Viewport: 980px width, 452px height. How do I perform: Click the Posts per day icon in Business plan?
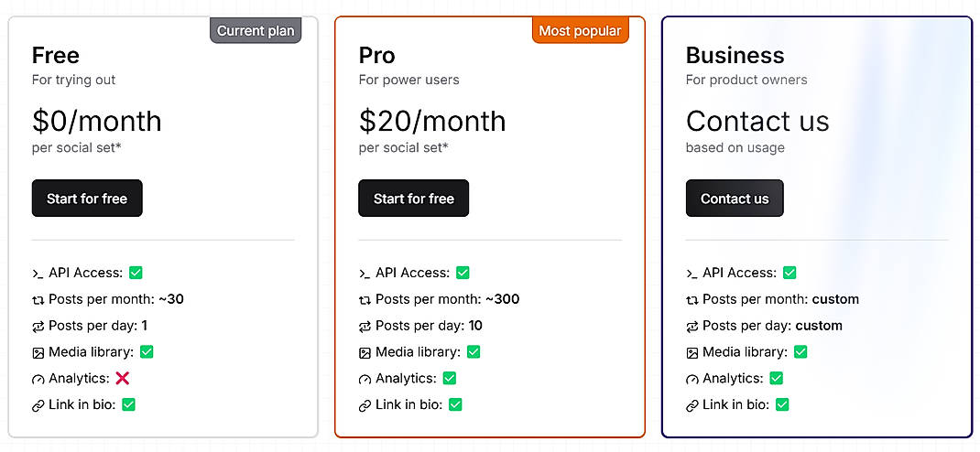691,327
